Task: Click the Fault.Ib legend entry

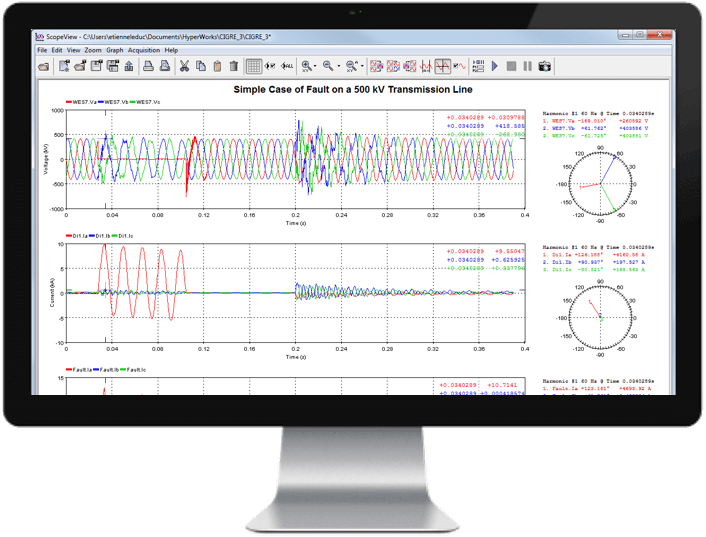Action: (x=106, y=370)
